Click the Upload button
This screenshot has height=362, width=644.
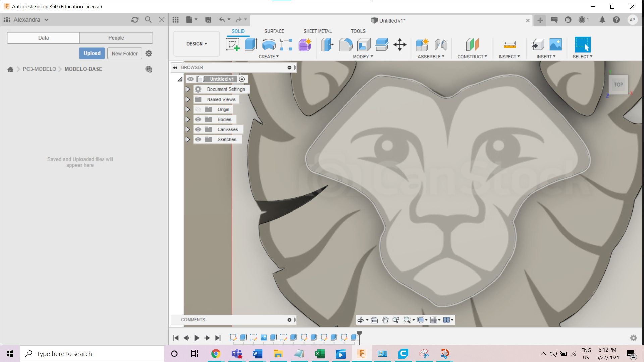pos(92,53)
